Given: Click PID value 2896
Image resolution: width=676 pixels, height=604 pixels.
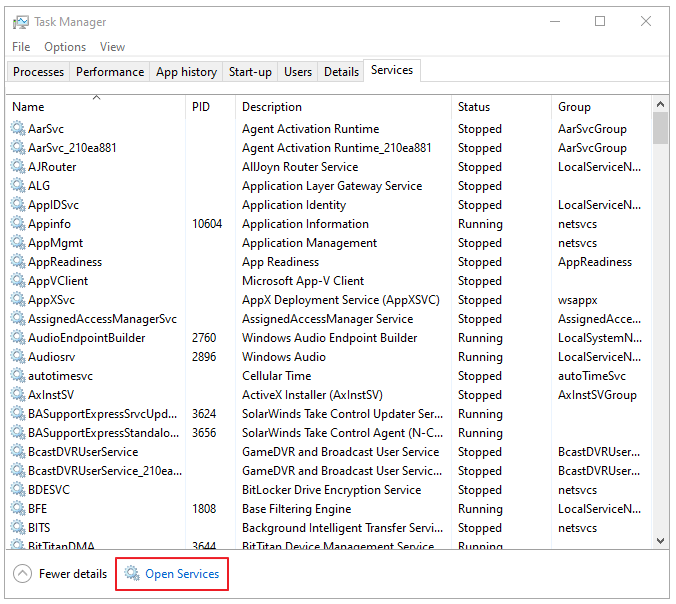Looking at the screenshot, I should pyautogui.click(x=204, y=357).
